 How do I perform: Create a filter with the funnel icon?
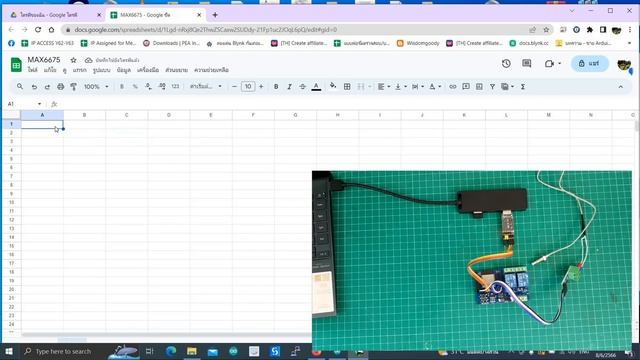pos(492,87)
